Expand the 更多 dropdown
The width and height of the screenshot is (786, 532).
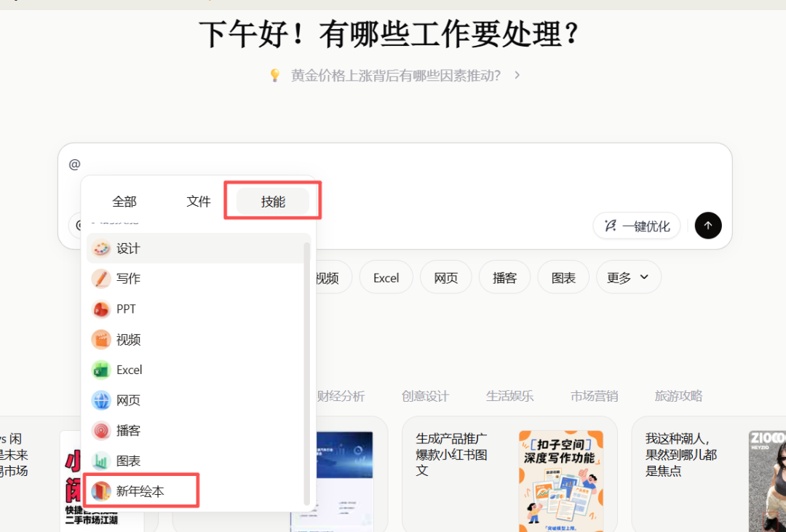pyautogui.click(x=628, y=277)
